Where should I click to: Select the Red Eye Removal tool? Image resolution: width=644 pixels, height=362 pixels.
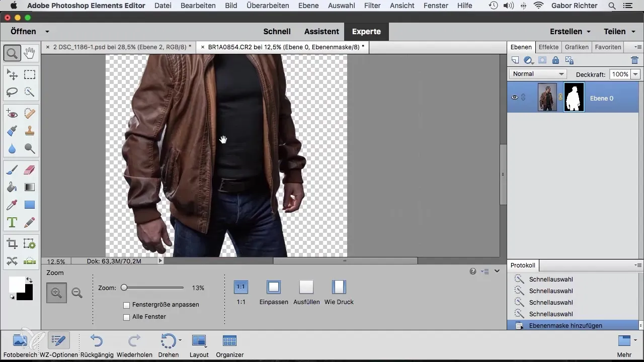click(12, 114)
